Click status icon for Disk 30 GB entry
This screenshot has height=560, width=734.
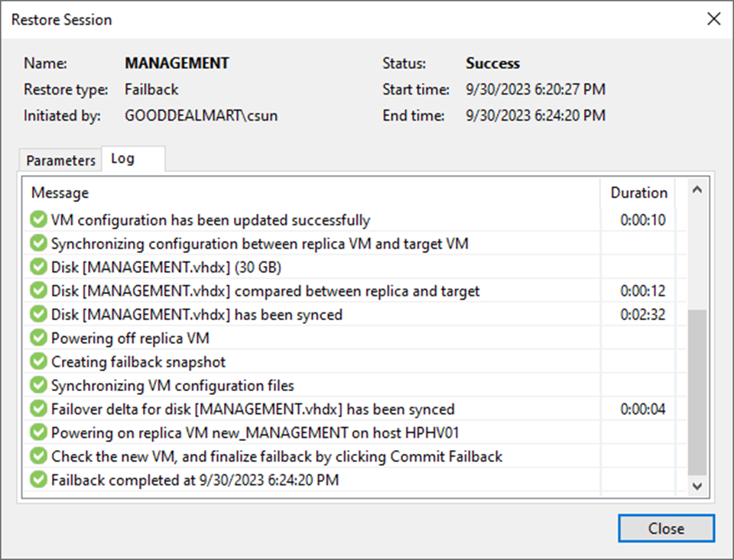click(38, 267)
